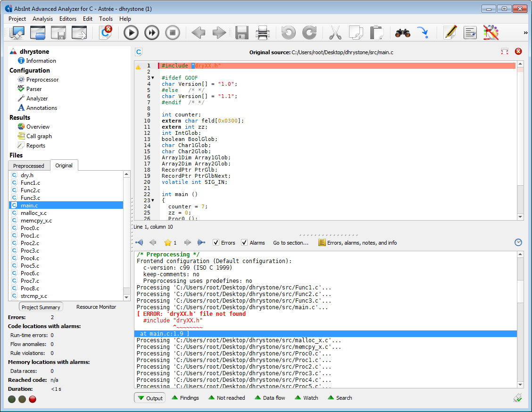Cut selection with the scissors icon
This screenshot has height=412, width=532.
335,33
